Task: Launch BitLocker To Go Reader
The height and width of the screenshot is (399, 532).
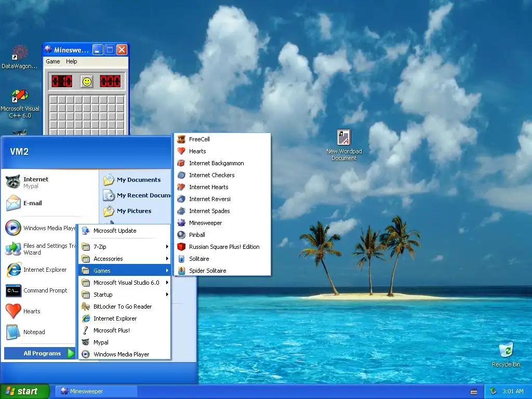Action: click(125, 307)
